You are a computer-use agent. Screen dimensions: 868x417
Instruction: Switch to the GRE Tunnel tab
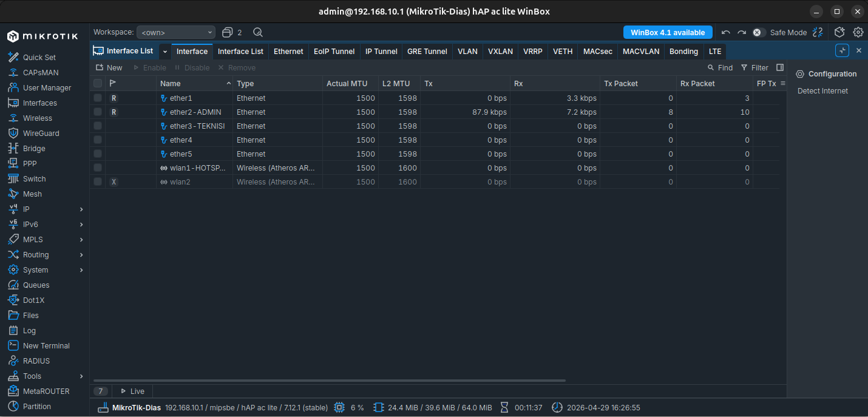(x=427, y=52)
